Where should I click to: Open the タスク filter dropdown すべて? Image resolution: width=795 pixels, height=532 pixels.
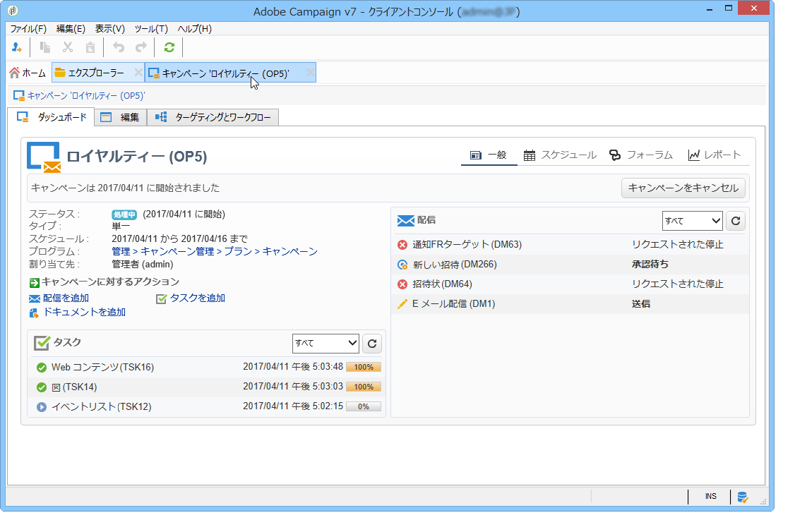(325, 344)
